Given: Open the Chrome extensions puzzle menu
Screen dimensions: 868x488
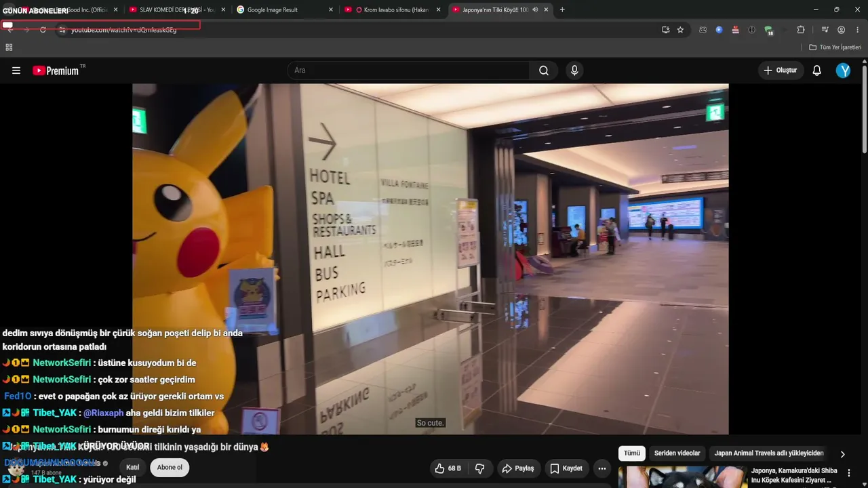Looking at the screenshot, I should (x=801, y=30).
